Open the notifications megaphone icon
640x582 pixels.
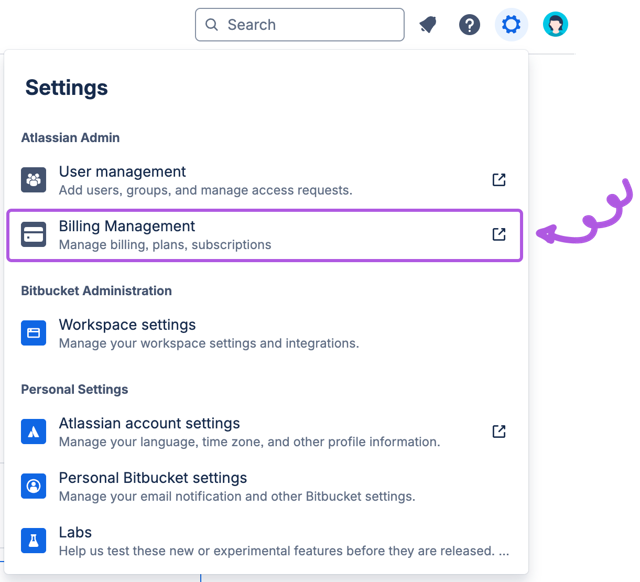coord(428,24)
